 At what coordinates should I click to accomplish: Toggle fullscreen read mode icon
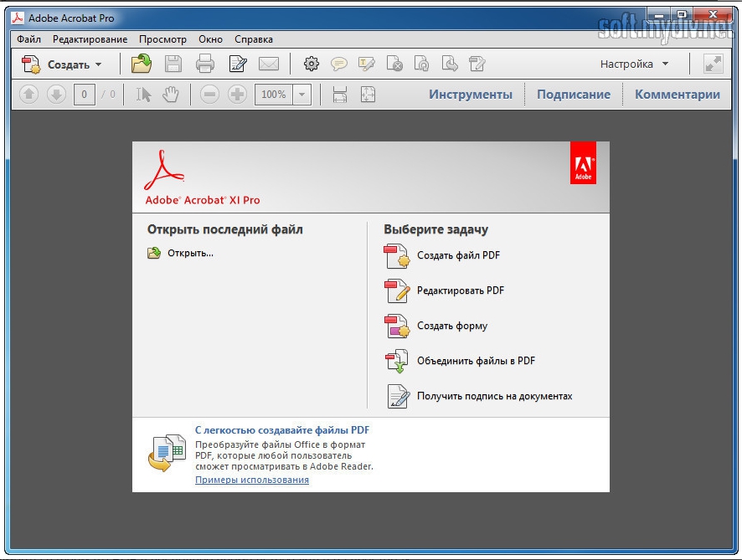pos(713,64)
